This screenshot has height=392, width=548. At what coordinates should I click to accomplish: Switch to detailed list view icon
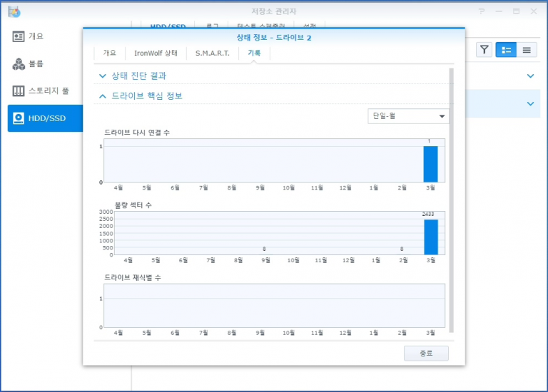(506, 50)
